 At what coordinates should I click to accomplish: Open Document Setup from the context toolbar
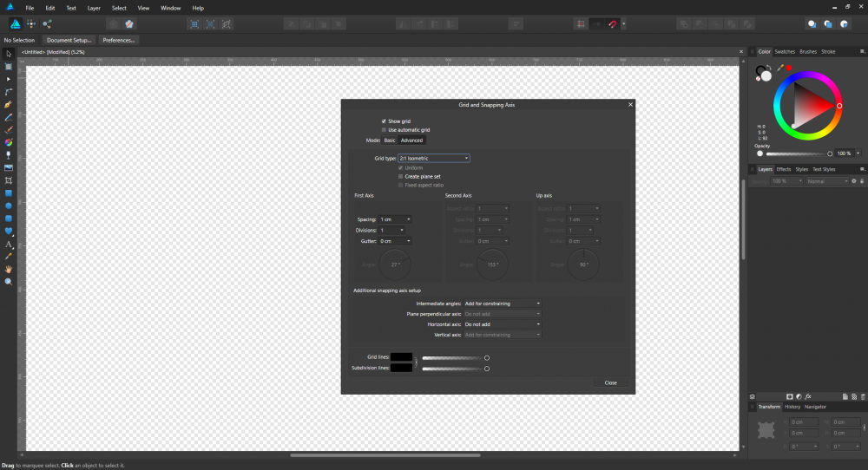(69, 40)
